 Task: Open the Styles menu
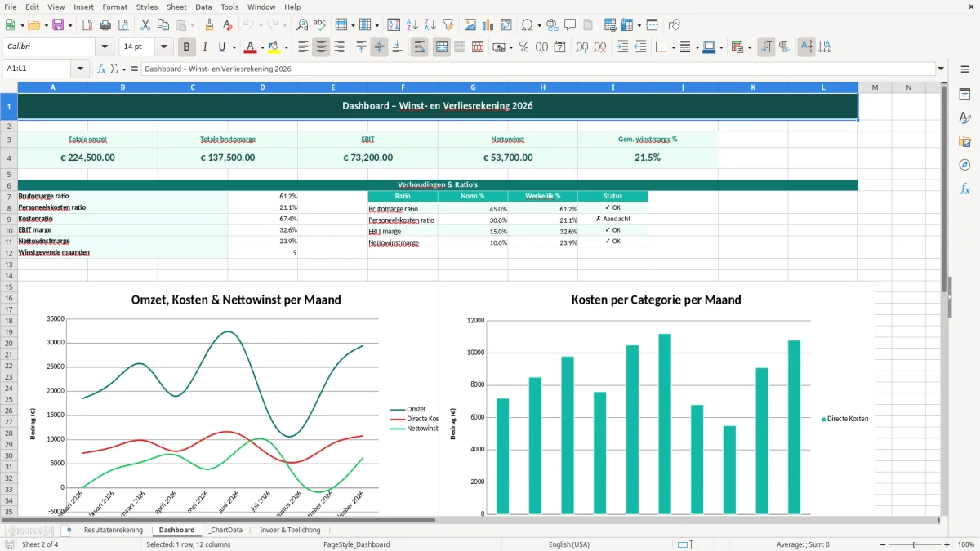coord(147,7)
